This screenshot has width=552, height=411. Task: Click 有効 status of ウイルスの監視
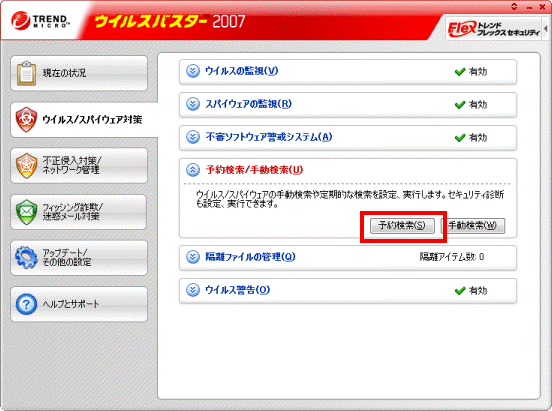coord(478,72)
